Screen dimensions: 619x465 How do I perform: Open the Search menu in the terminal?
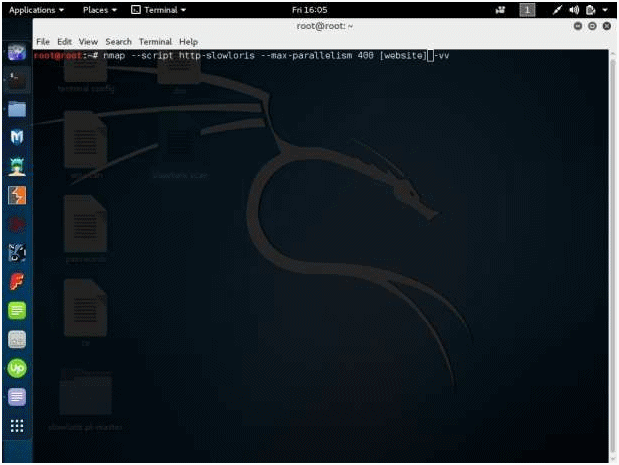click(x=118, y=42)
